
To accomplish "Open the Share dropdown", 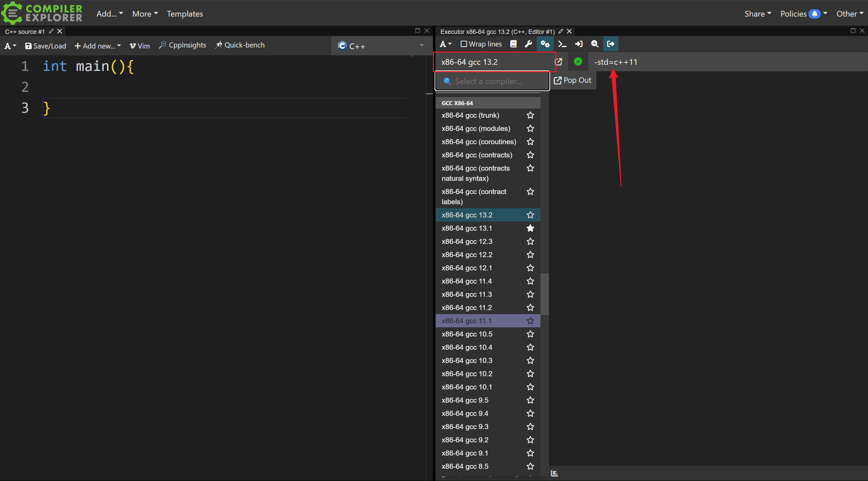I will coord(758,14).
